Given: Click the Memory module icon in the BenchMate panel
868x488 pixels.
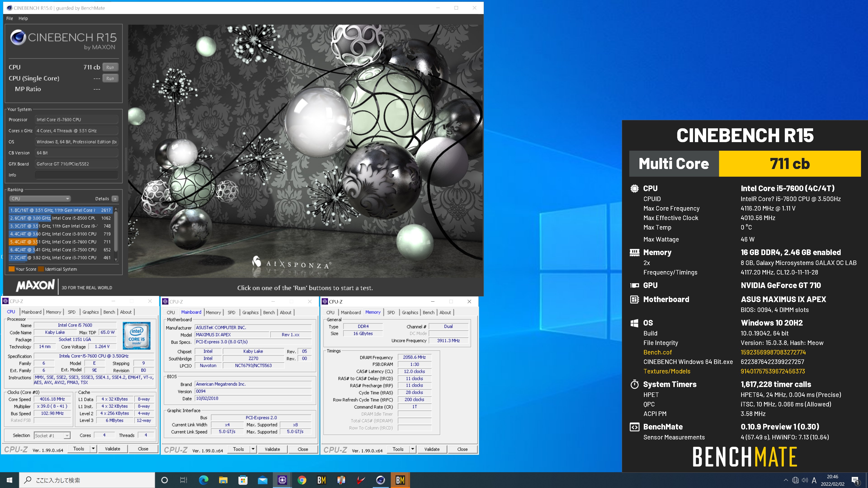Looking at the screenshot, I should tap(634, 252).
